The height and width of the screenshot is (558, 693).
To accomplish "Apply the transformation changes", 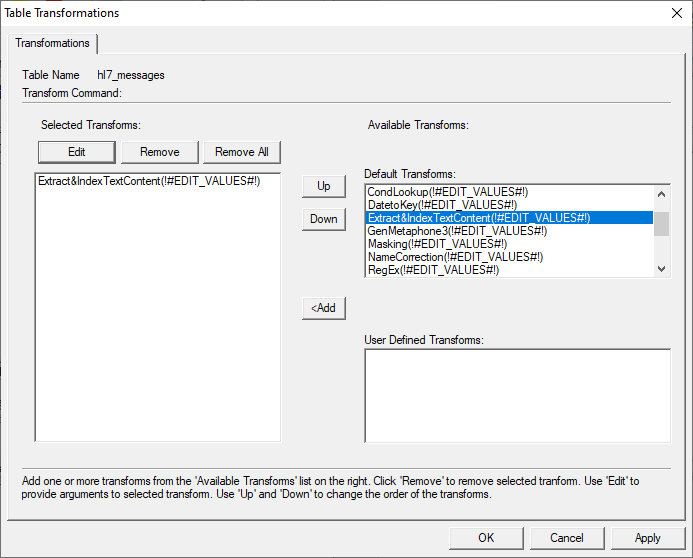I will (647, 538).
